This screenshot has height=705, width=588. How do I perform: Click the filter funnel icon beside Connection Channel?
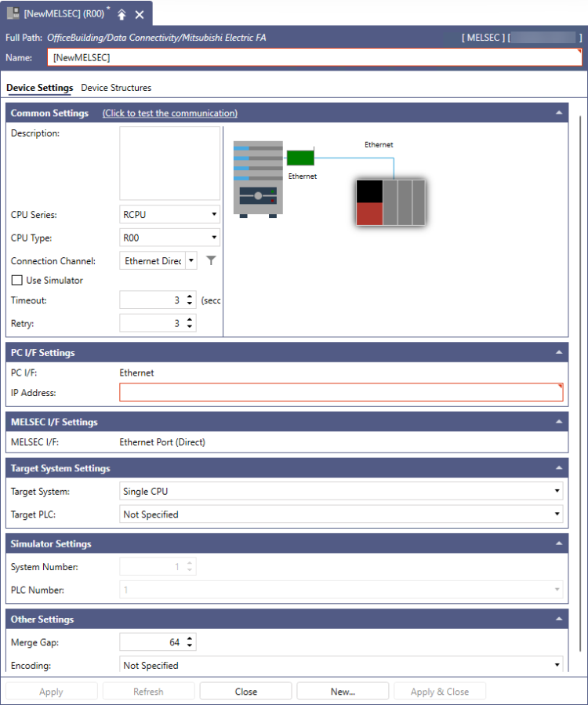click(211, 260)
